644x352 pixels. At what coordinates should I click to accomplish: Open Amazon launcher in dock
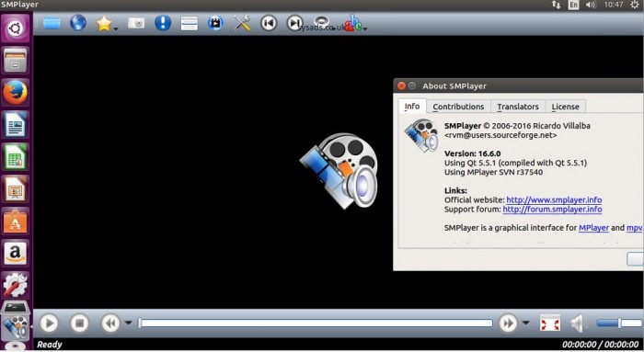(x=16, y=253)
